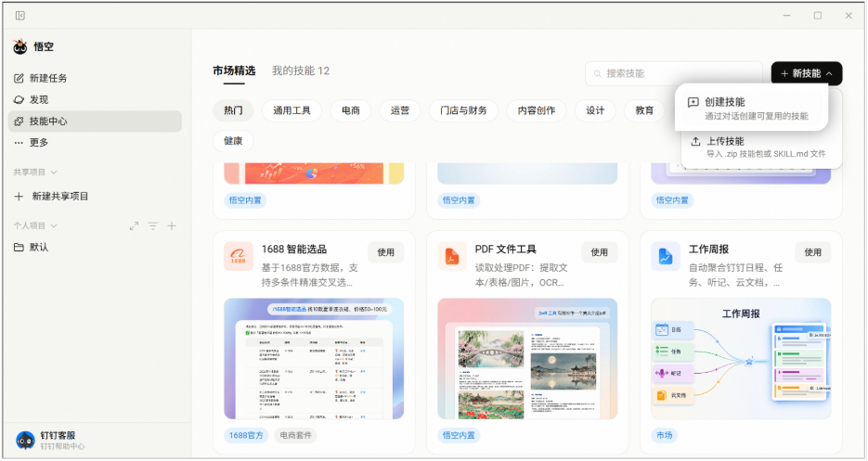Select the 设计 category filter
868x461 pixels.
(596, 110)
